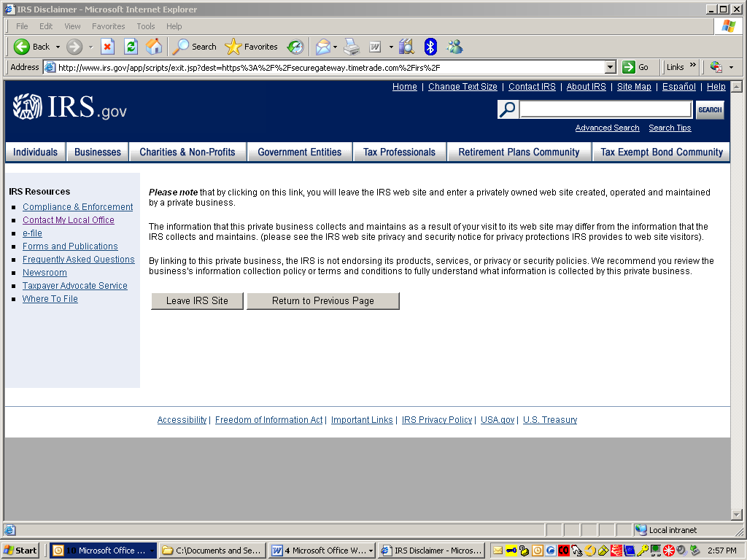Screen dimensions: 747x560
Task: Open the Search pane magnifier icon
Action: 181,47
